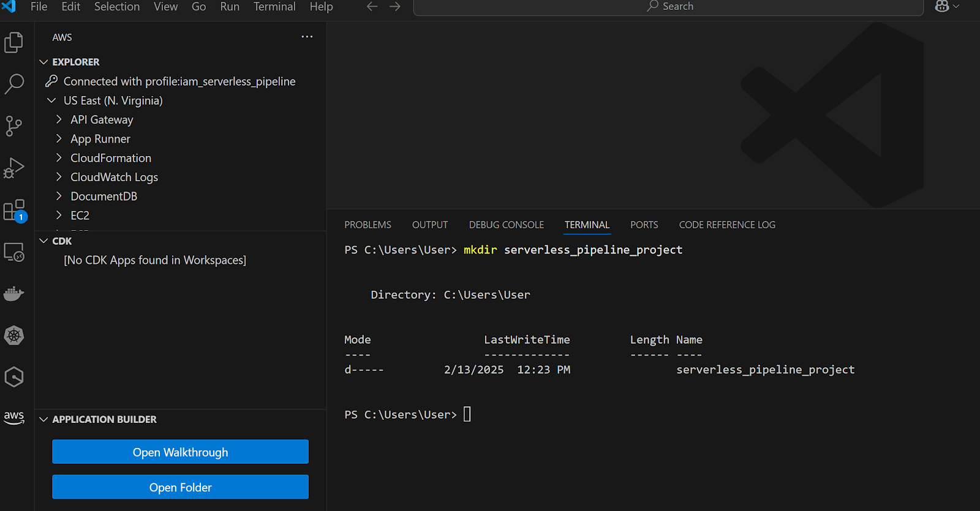The width and height of the screenshot is (980, 511).
Task: Open Remote Explorer icon in activity bar
Action: point(13,252)
